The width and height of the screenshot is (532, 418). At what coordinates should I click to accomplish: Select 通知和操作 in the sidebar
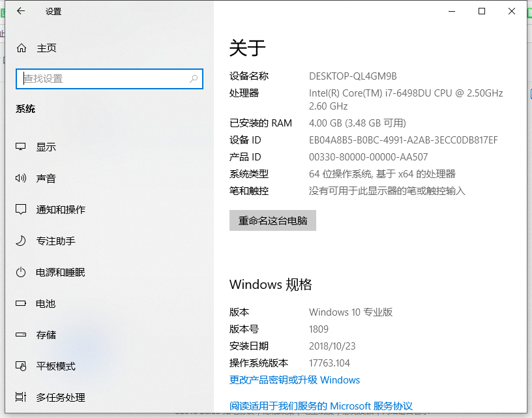point(61,210)
